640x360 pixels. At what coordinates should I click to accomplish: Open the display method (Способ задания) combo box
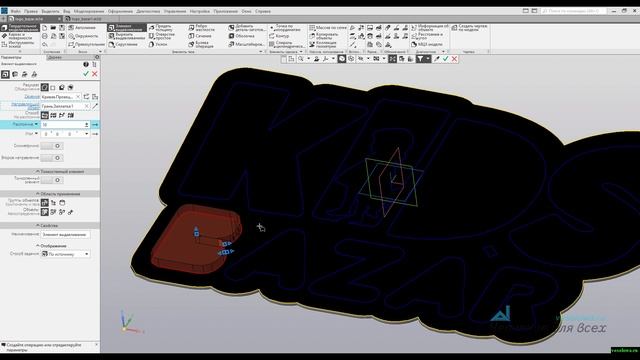65,254
